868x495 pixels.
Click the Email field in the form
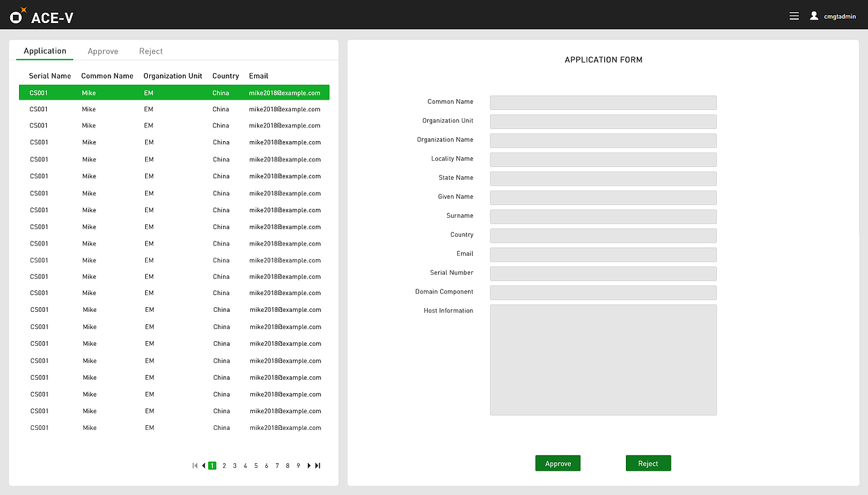coord(603,254)
